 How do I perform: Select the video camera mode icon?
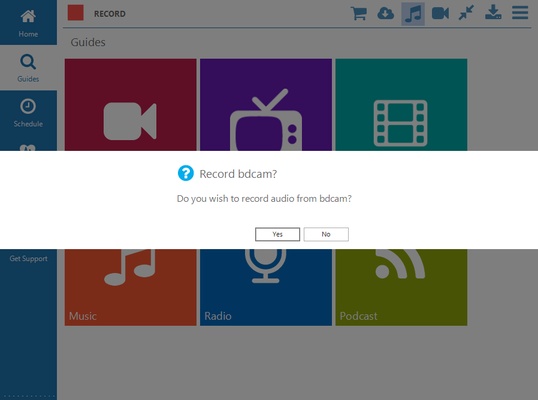point(440,14)
